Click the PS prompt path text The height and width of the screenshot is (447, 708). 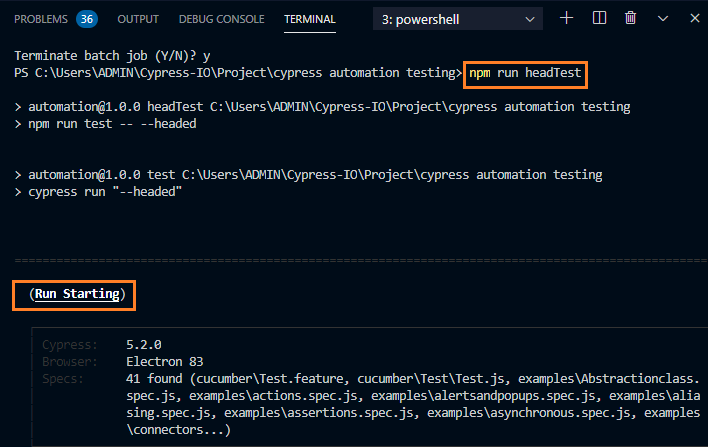click(x=238, y=73)
